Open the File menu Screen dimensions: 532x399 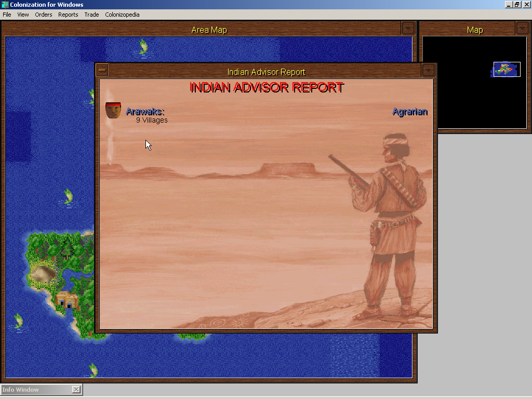7,15
